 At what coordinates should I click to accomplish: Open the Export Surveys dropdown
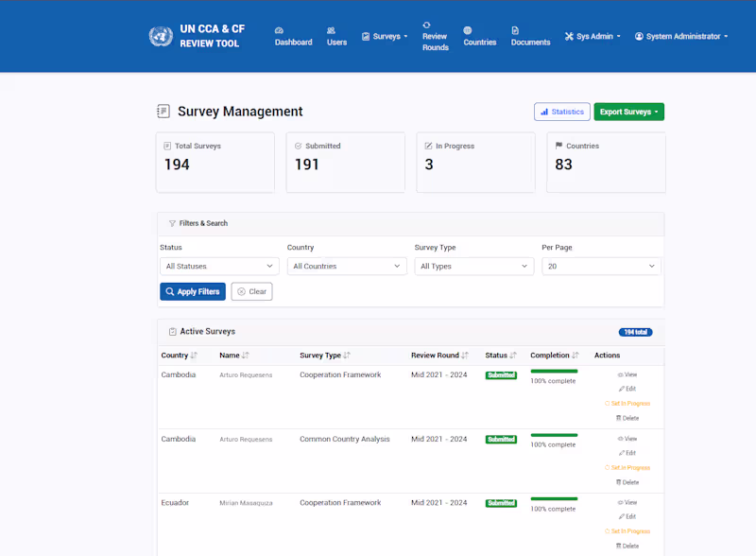628,111
